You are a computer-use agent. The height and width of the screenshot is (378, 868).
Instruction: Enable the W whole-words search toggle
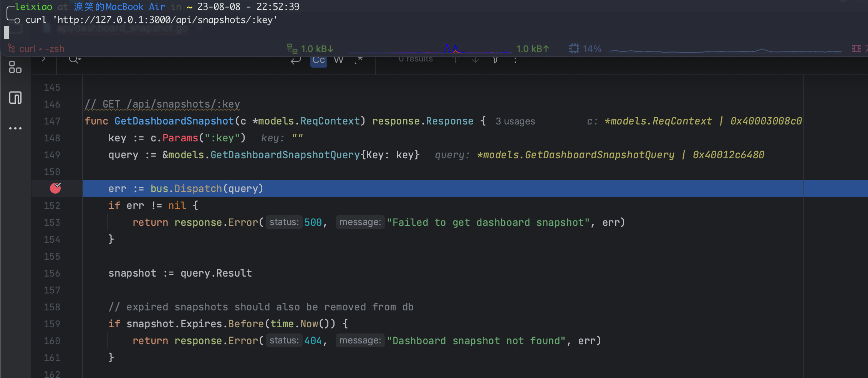point(338,60)
